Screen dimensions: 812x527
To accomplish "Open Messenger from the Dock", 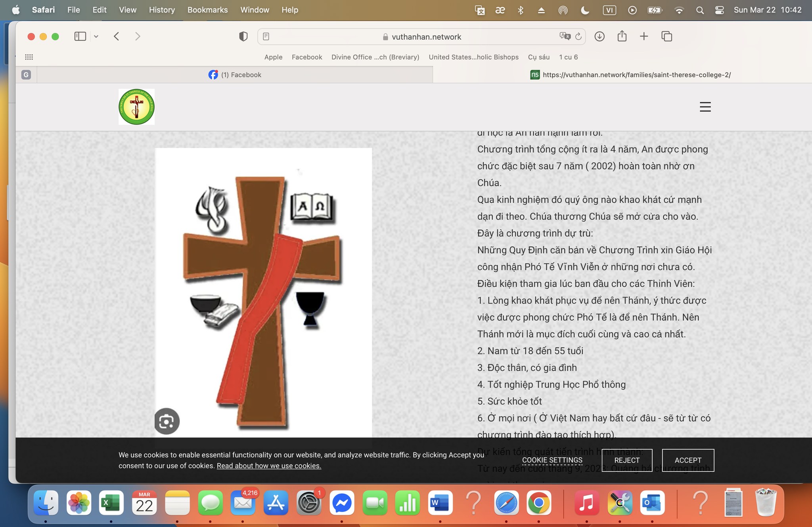I will pyautogui.click(x=342, y=503).
